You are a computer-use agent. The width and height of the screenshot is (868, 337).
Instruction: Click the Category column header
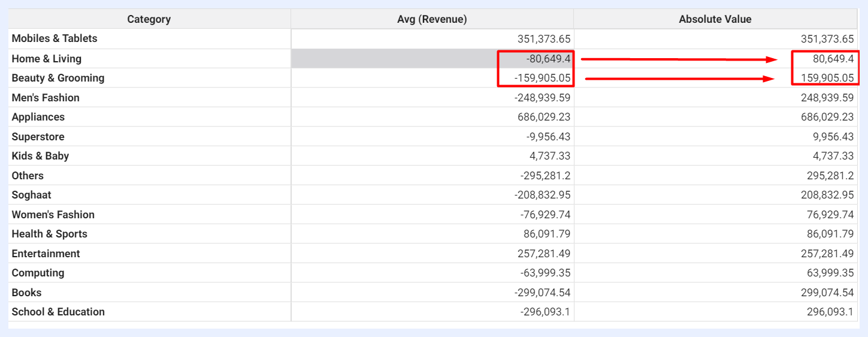tap(149, 19)
